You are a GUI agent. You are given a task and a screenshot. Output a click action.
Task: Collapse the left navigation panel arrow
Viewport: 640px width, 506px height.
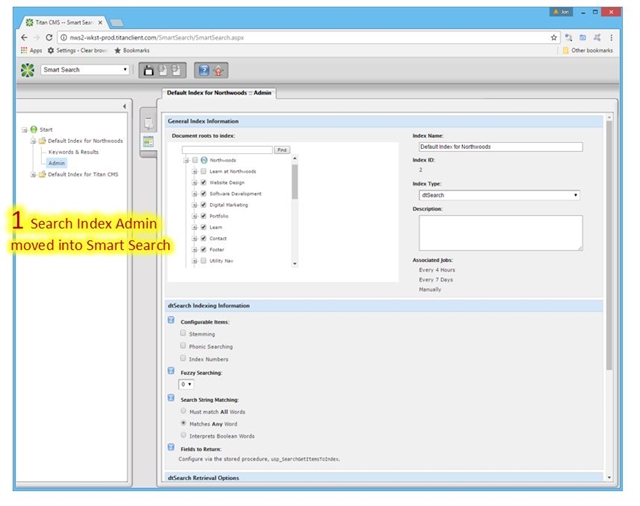pyautogui.click(x=124, y=107)
